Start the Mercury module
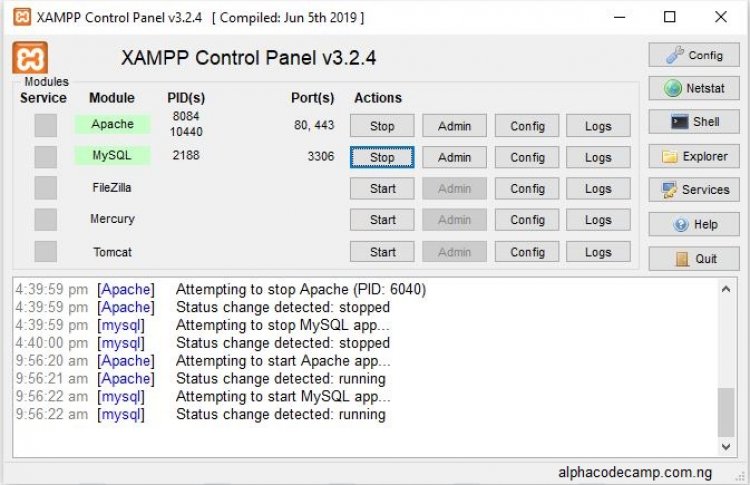 (x=382, y=220)
